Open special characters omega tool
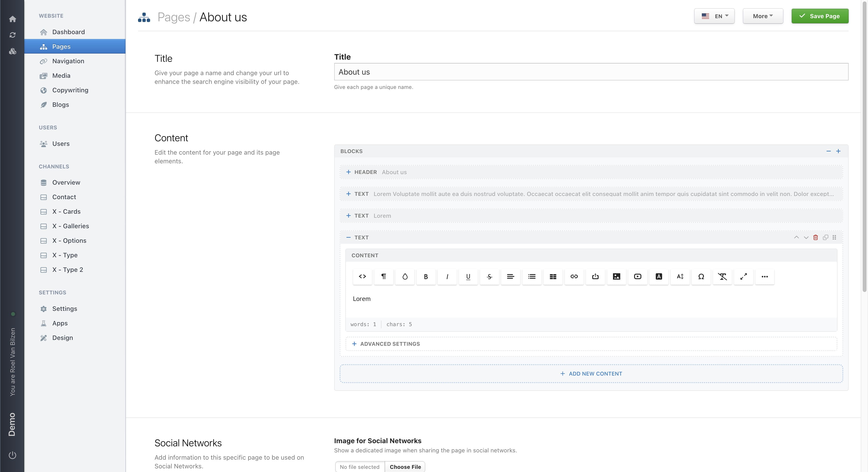 pyautogui.click(x=701, y=276)
